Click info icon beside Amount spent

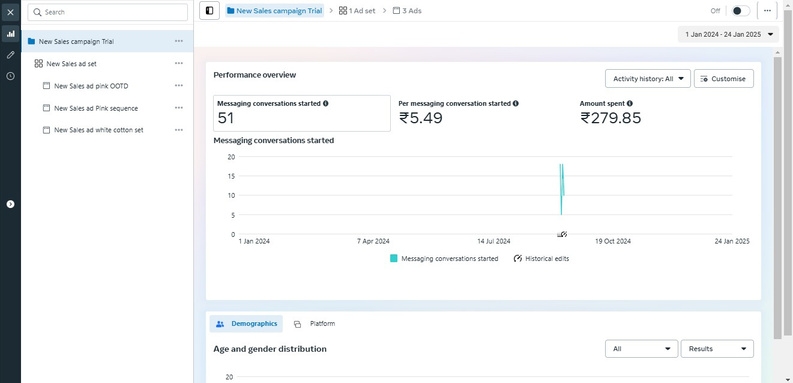630,103
